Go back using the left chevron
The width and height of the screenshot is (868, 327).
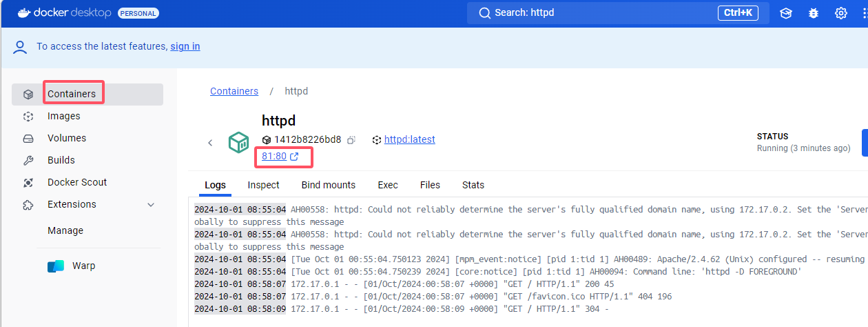click(x=210, y=143)
